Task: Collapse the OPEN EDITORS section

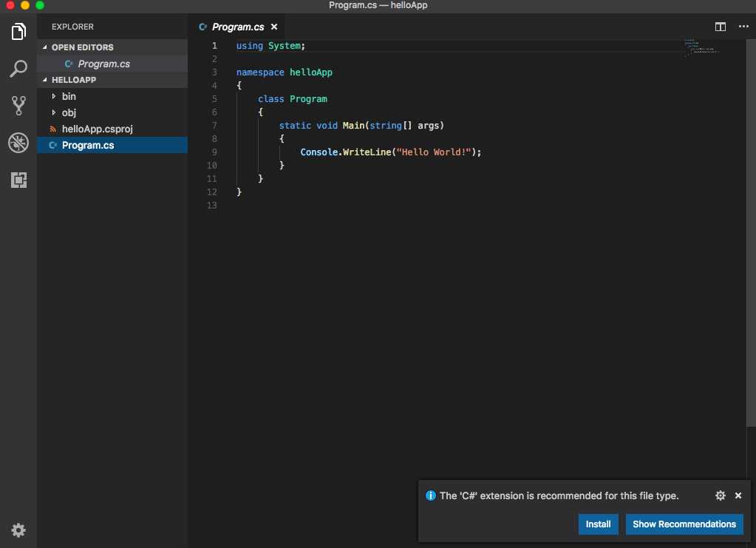Action: (x=45, y=47)
